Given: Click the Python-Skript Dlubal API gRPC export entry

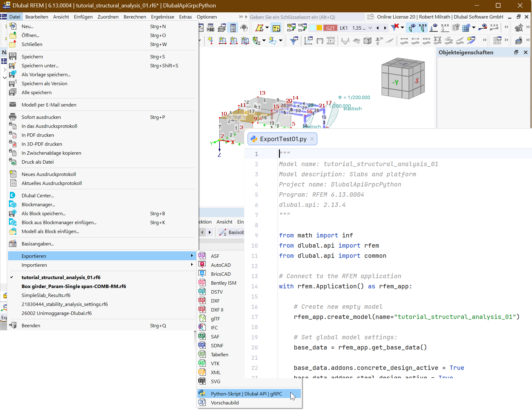Looking at the screenshot, I should tap(246, 394).
